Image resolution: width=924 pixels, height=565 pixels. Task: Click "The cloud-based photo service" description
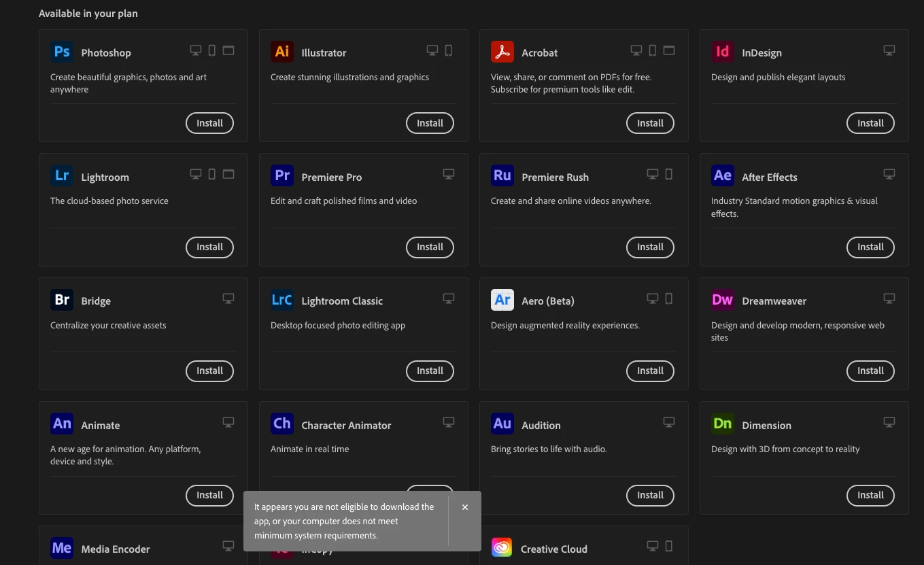[x=109, y=201]
